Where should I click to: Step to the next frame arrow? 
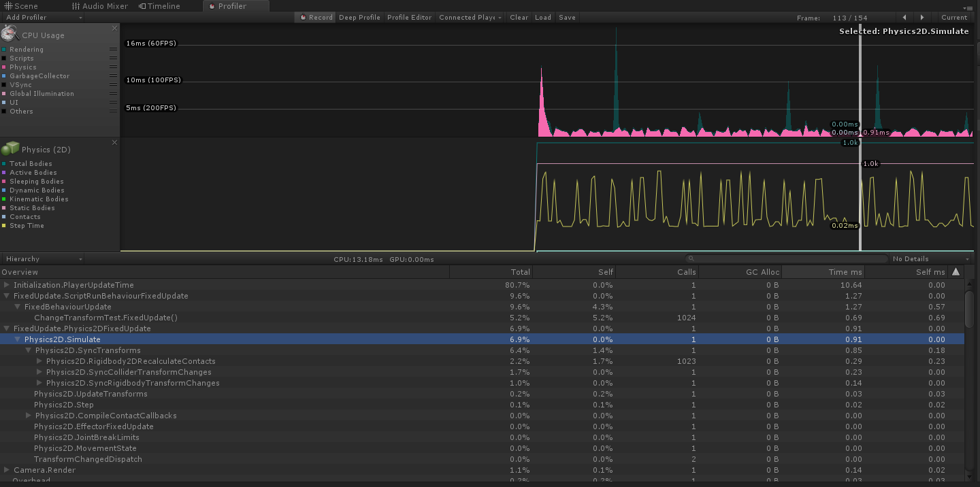922,17
